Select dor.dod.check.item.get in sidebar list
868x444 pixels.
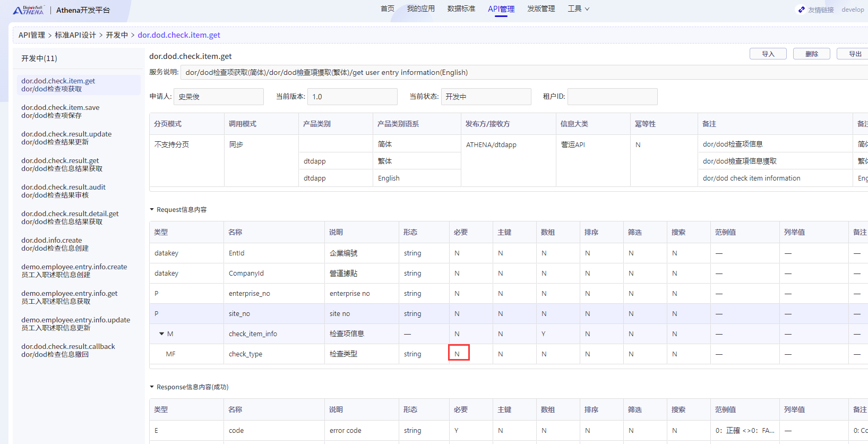click(x=79, y=85)
